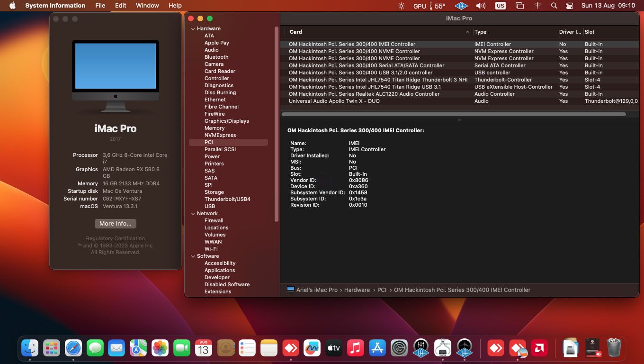644x364 pixels.
Task: Click the More Info... button
Action: (x=115, y=223)
